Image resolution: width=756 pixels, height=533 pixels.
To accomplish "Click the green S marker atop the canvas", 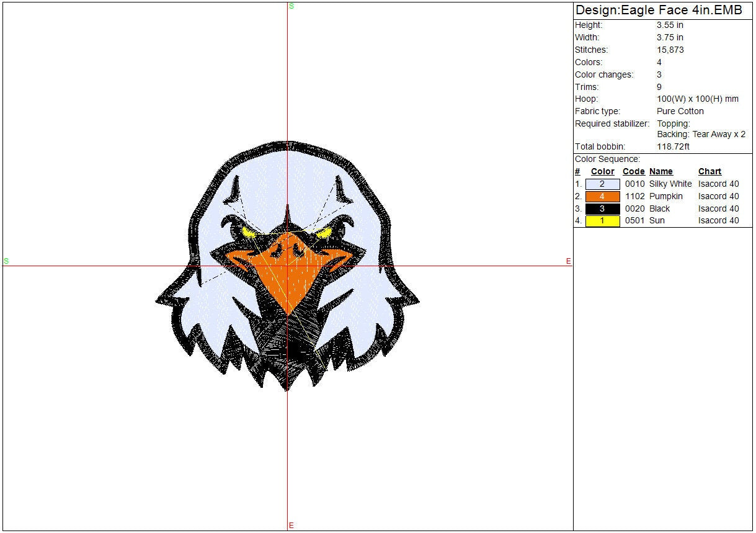I will pyautogui.click(x=291, y=6).
